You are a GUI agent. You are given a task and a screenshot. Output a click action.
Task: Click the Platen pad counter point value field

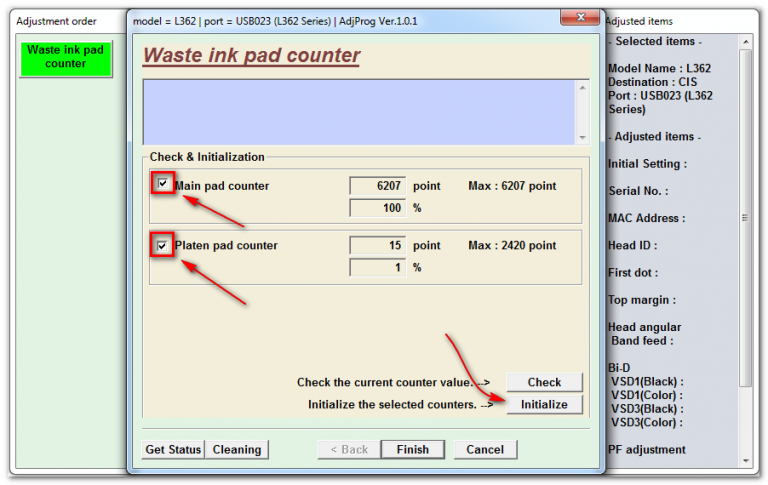click(377, 245)
